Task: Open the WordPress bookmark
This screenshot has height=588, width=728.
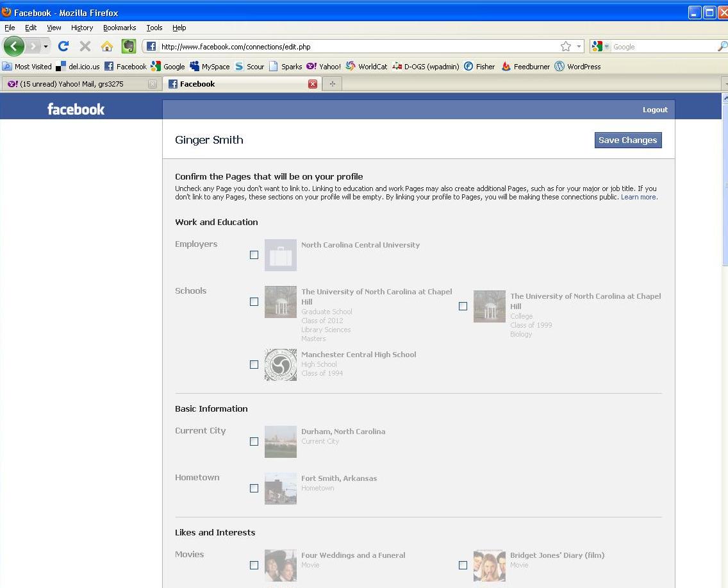Action: (579, 66)
